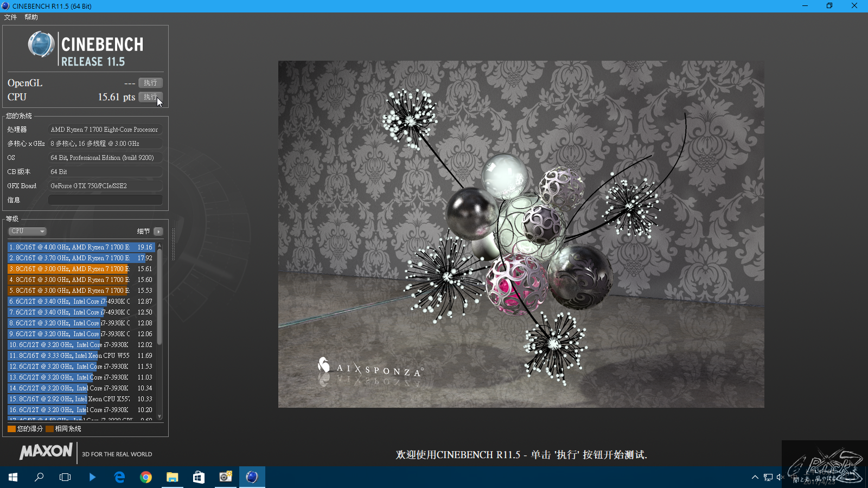
Task: Select rank 16 row scoring 10.20
Action: pos(81,410)
